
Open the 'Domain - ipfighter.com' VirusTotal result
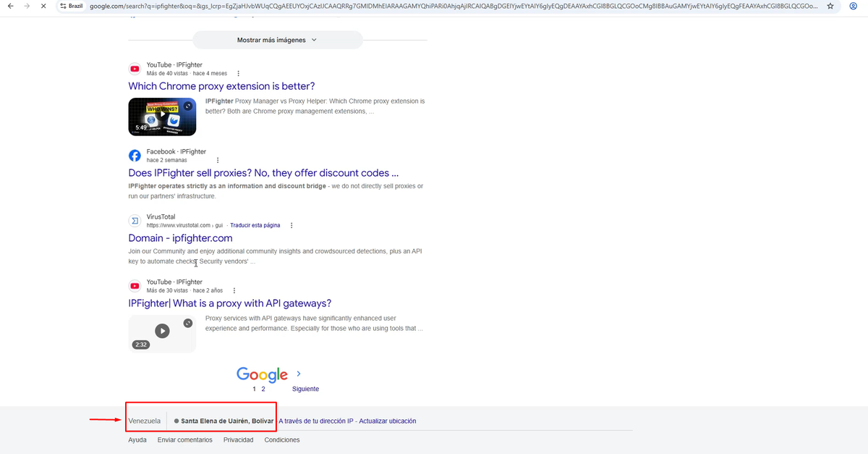point(180,238)
